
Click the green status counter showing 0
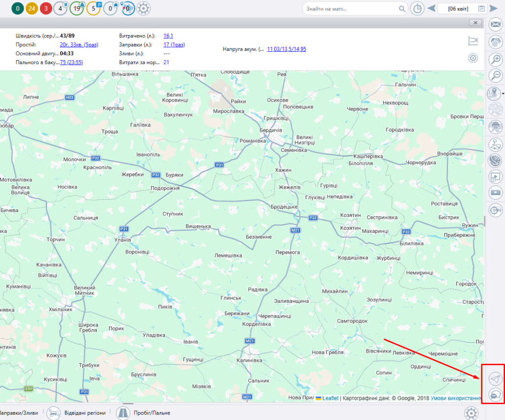[x=18, y=8]
